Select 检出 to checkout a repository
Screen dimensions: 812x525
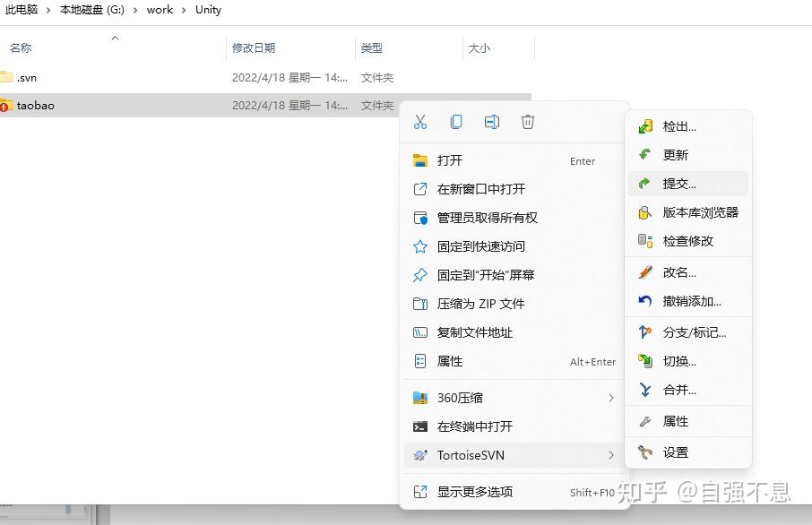(x=681, y=125)
